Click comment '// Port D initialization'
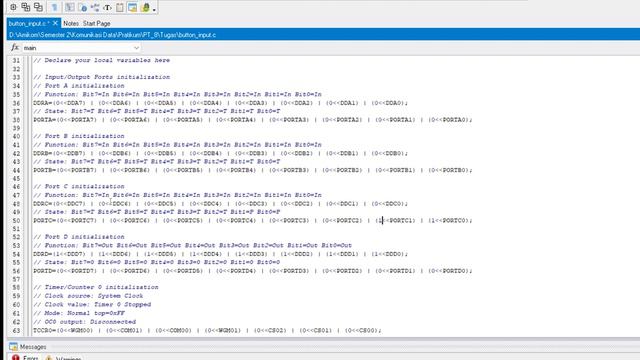This screenshot has width=640, height=360. point(79,237)
